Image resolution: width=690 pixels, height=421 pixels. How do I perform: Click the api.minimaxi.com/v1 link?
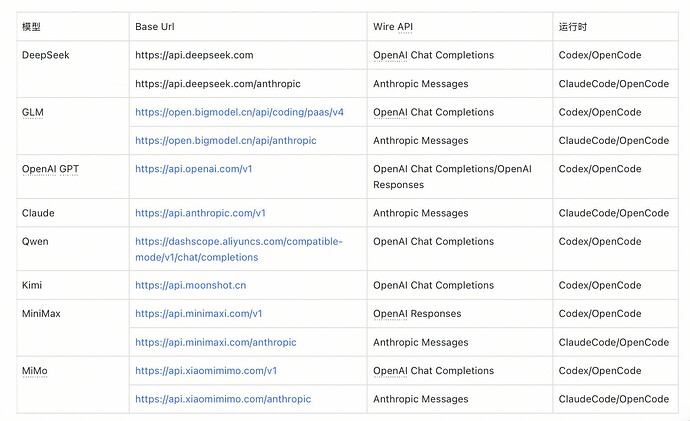pos(198,314)
